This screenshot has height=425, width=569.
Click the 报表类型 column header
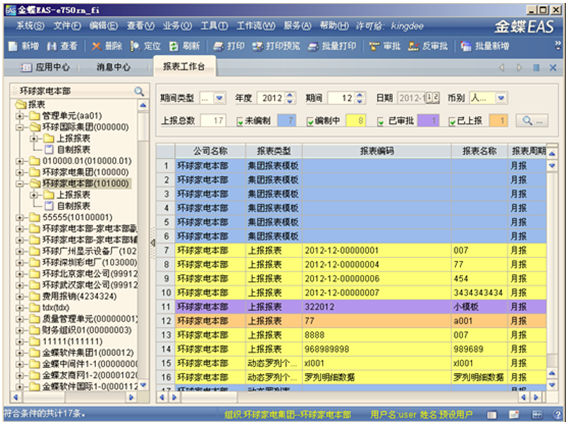point(274,151)
